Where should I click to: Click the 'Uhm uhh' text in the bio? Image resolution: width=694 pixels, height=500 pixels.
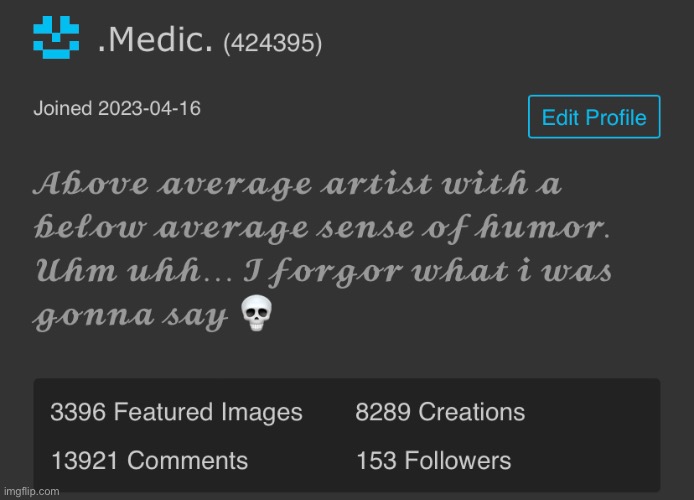(x=94, y=272)
